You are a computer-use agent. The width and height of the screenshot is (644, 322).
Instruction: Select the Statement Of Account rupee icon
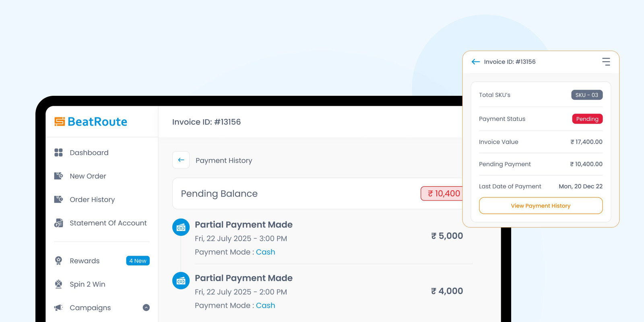[58, 223]
